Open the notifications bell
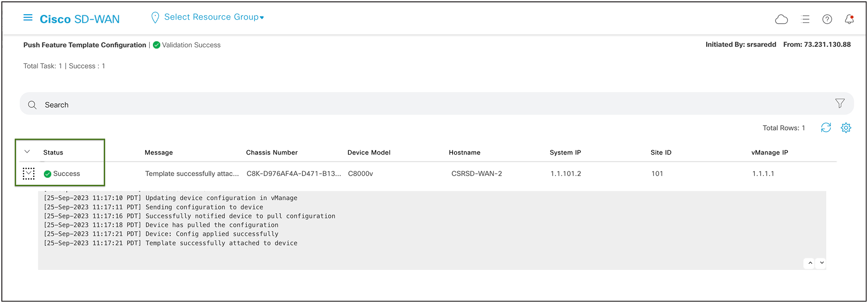This screenshot has height=303, width=868. [x=849, y=19]
